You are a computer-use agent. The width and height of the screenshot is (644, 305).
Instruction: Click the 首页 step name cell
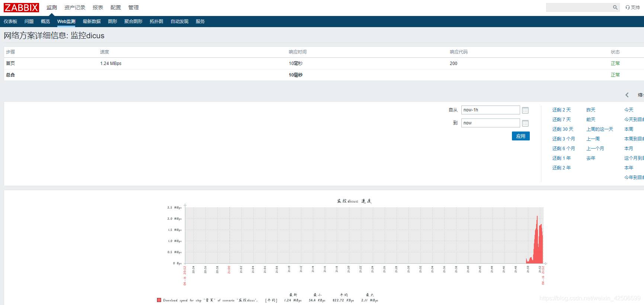pyautogui.click(x=10, y=64)
